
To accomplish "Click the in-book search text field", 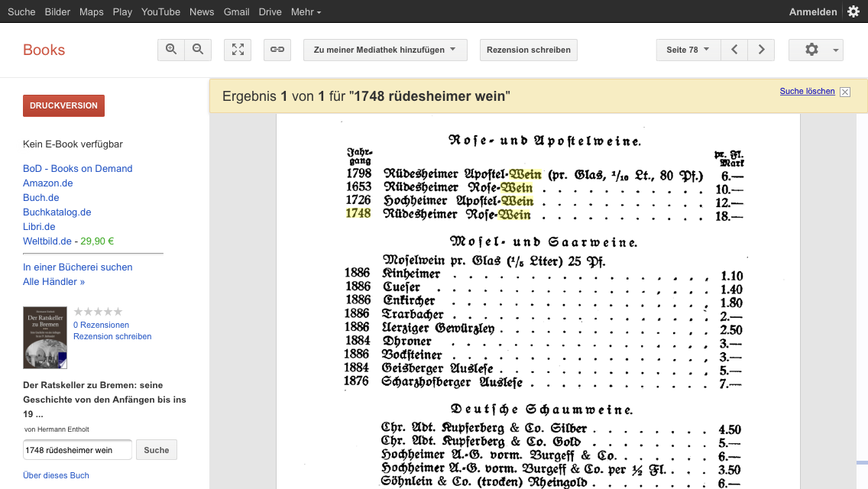I will pyautogui.click(x=77, y=450).
